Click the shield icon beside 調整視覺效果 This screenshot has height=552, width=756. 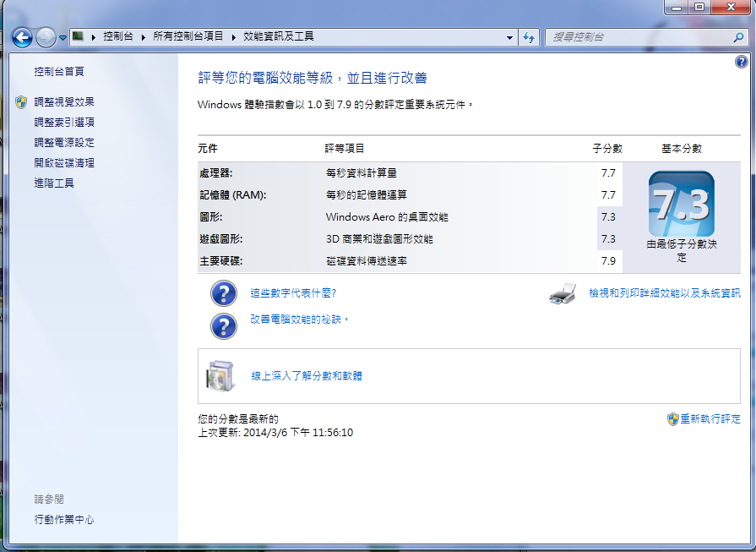21,101
